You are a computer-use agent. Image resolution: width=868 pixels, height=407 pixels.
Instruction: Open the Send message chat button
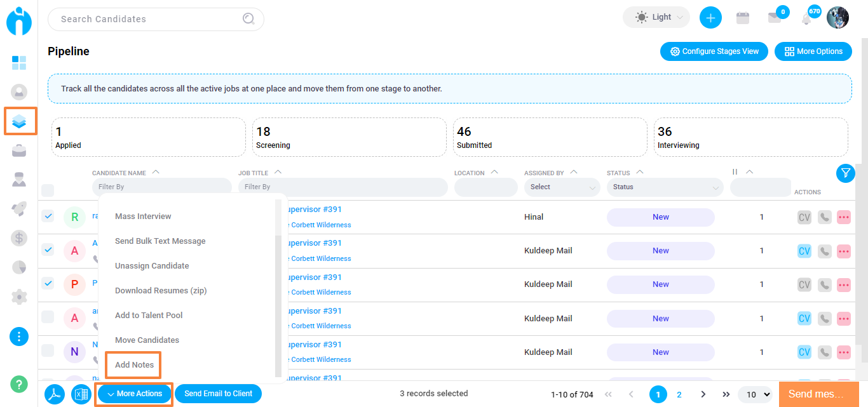(819, 394)
